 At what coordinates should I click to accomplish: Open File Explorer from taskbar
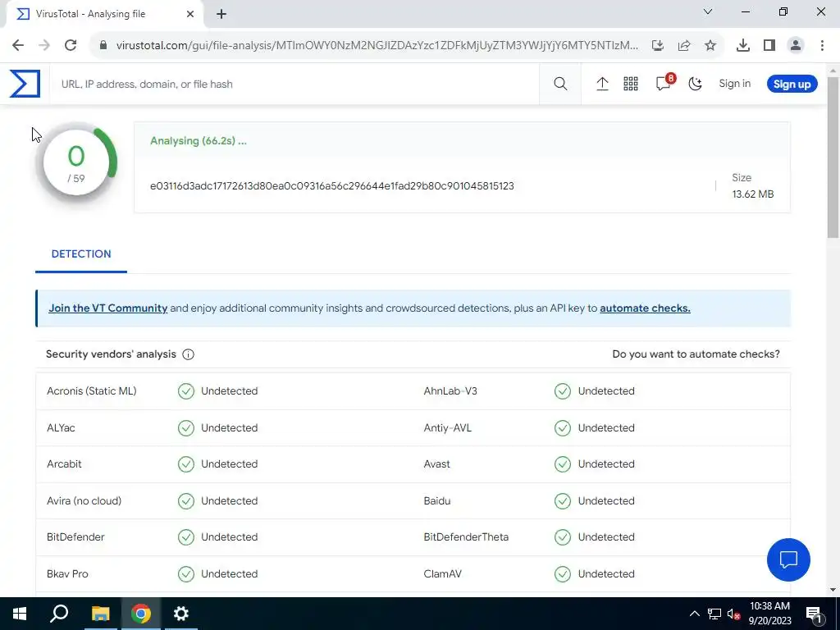(100, 614)
